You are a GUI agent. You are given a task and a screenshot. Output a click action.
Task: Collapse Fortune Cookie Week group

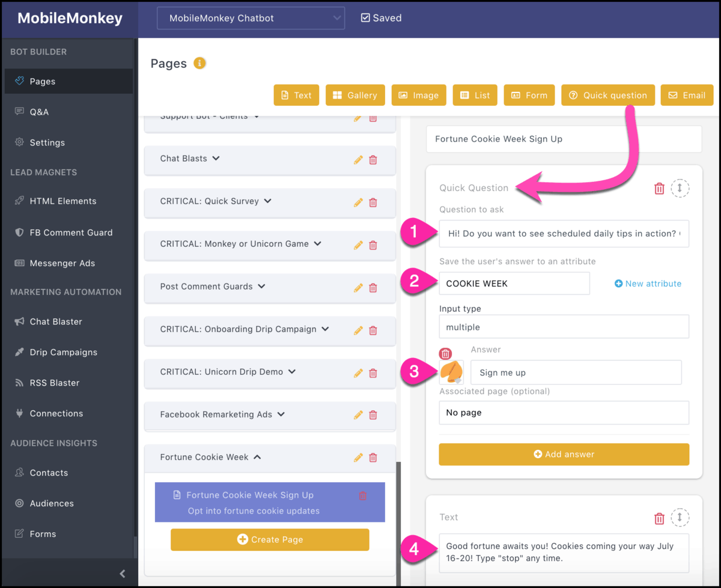point(257,457)
